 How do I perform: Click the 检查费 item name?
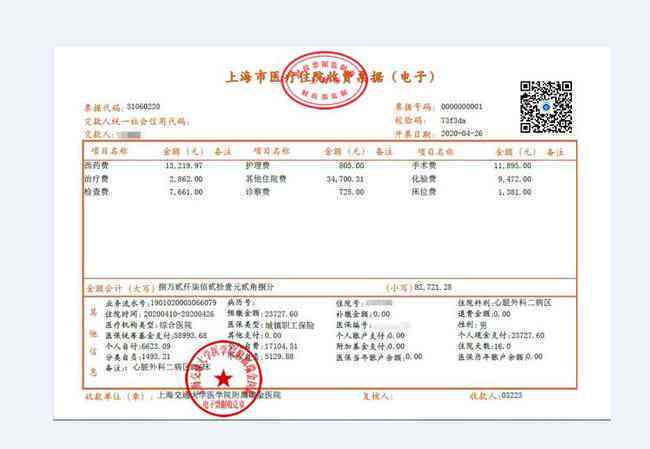96,192
